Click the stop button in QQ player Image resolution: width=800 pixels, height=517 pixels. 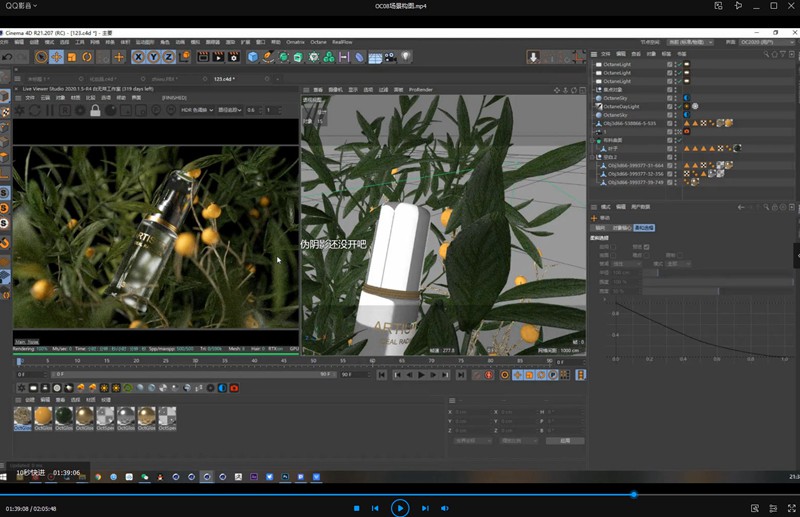point(356,508)
